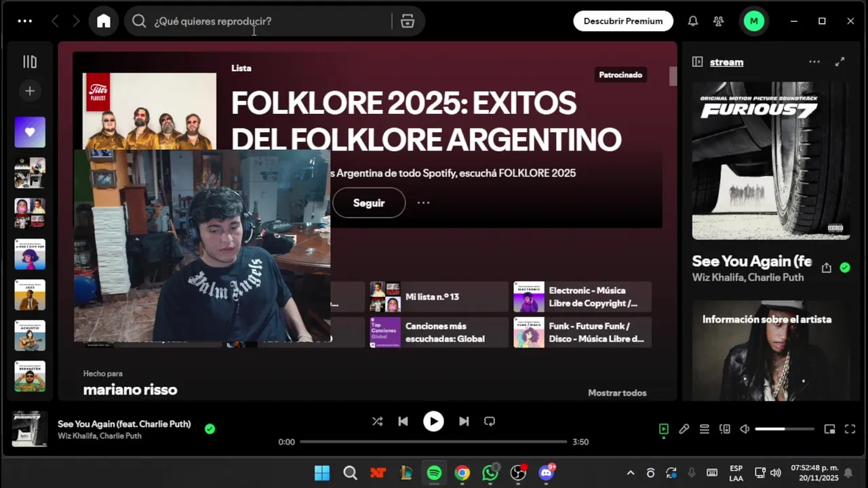
Task: Click the Patrocinado label
Action: [620, 75]
